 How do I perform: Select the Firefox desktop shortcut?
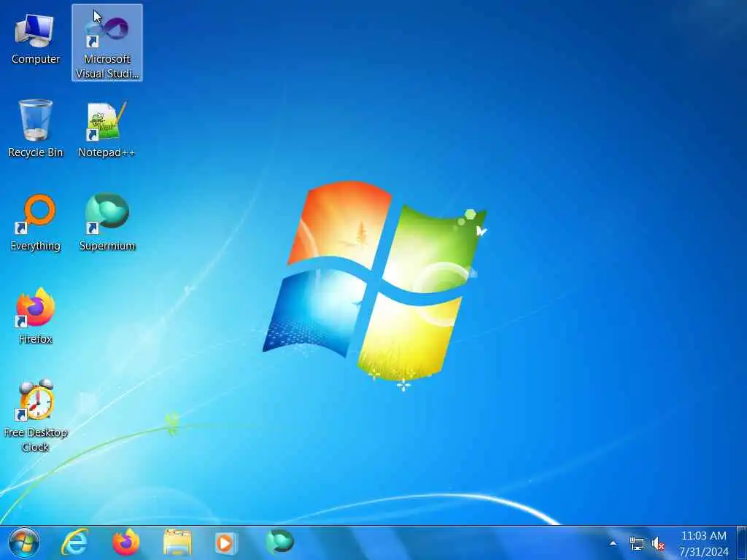click(36, 316)
